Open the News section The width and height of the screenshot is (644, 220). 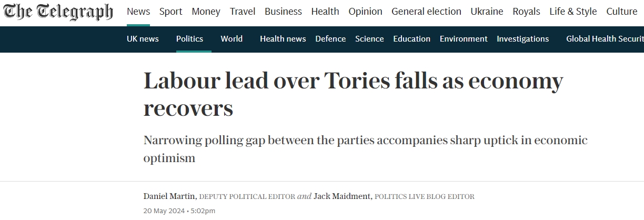click(138, 12)
